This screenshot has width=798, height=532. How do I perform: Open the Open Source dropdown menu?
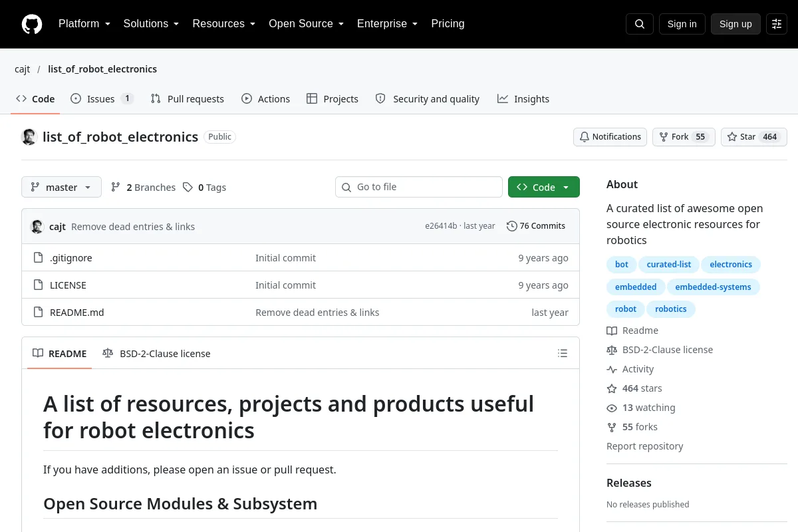[x=307, y=24]
